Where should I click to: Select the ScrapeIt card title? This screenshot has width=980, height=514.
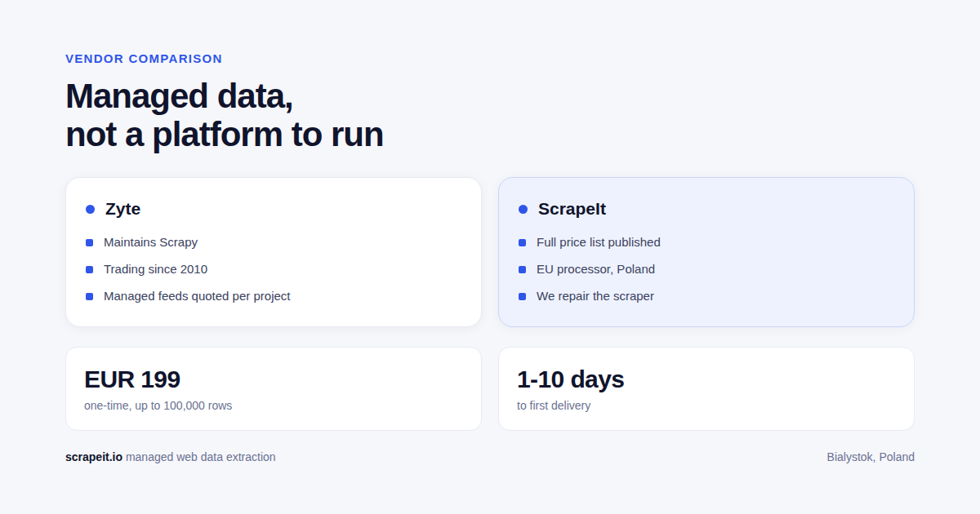pyautogui.click(x=572, y=209)
